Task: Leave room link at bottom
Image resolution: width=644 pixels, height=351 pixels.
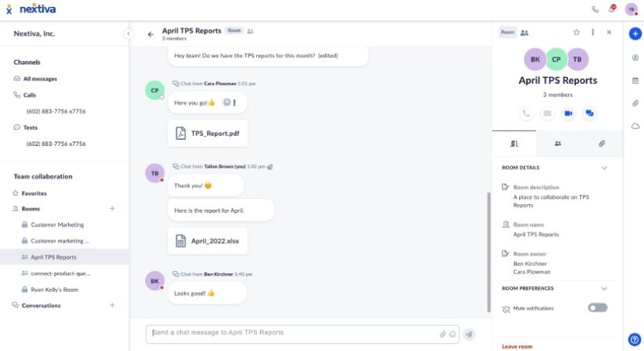Action: [x=517, y=346]
